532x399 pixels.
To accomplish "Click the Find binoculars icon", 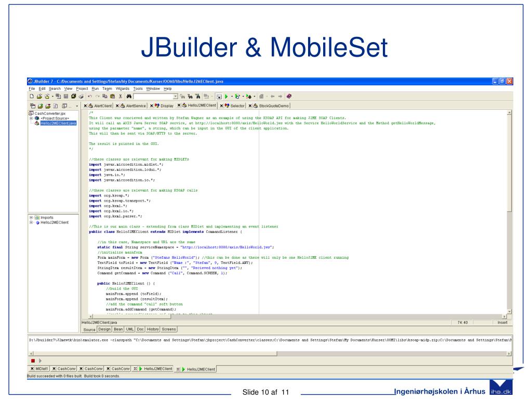I will click(x=129, y=96).
